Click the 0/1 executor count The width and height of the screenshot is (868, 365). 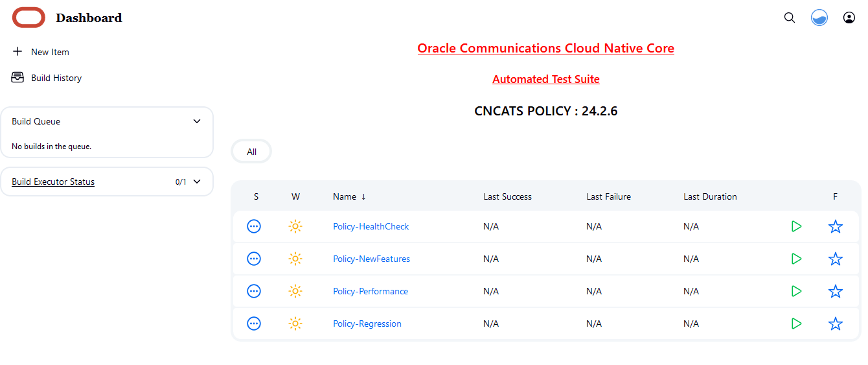pyautogui.click(x=181, y=182)
